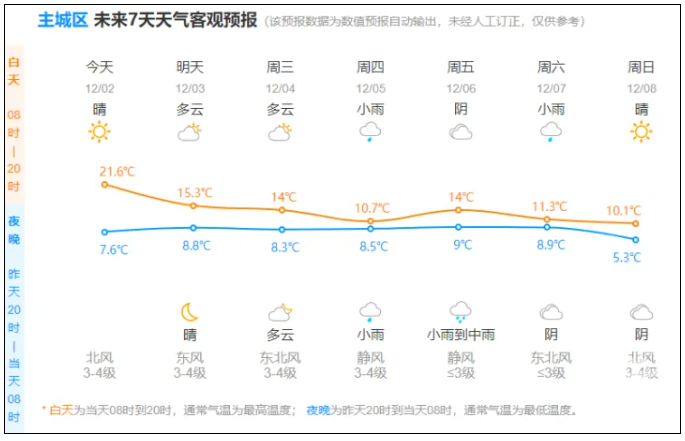Click the 周六 night overcast icon
Screen dimensions: 685x441
[x=551, y=312]
